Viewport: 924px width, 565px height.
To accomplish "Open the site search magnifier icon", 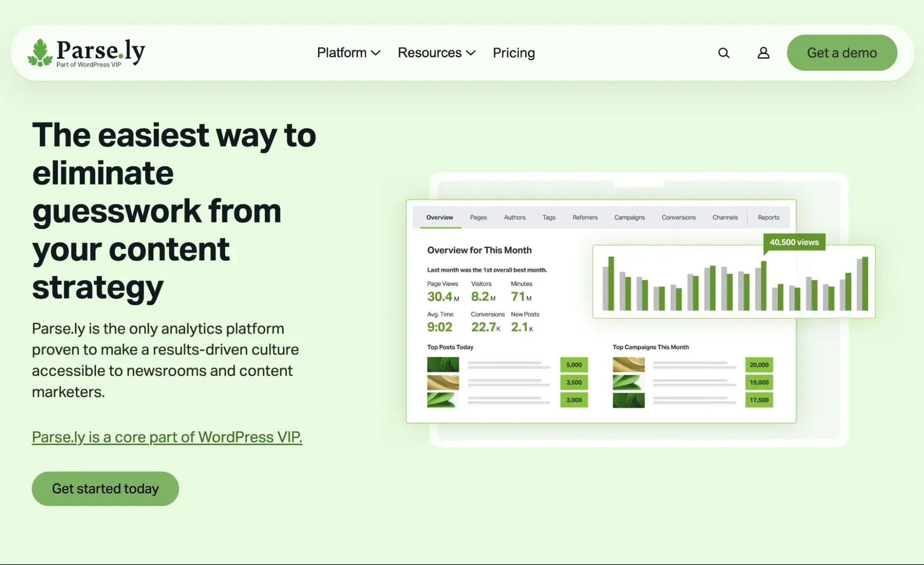I will coord(724,53).
